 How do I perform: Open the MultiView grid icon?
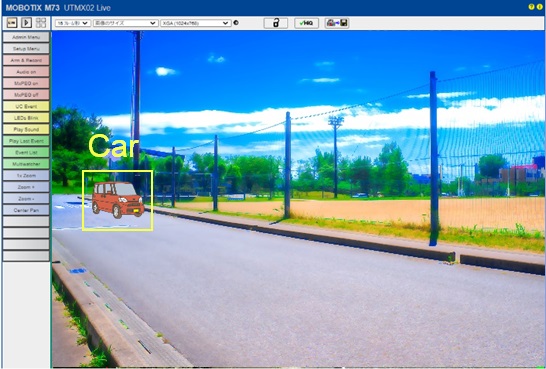[41, 23]
